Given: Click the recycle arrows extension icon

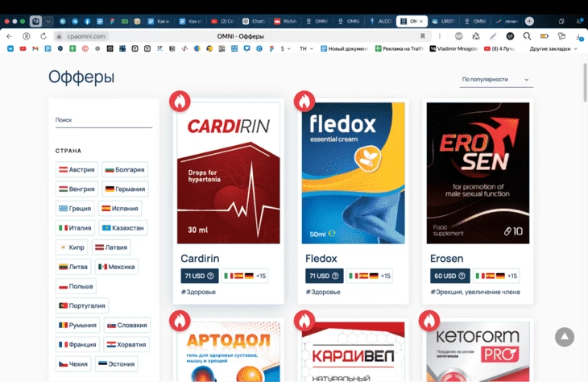Looking at the screenshot, I should click(x=476, y=36).
